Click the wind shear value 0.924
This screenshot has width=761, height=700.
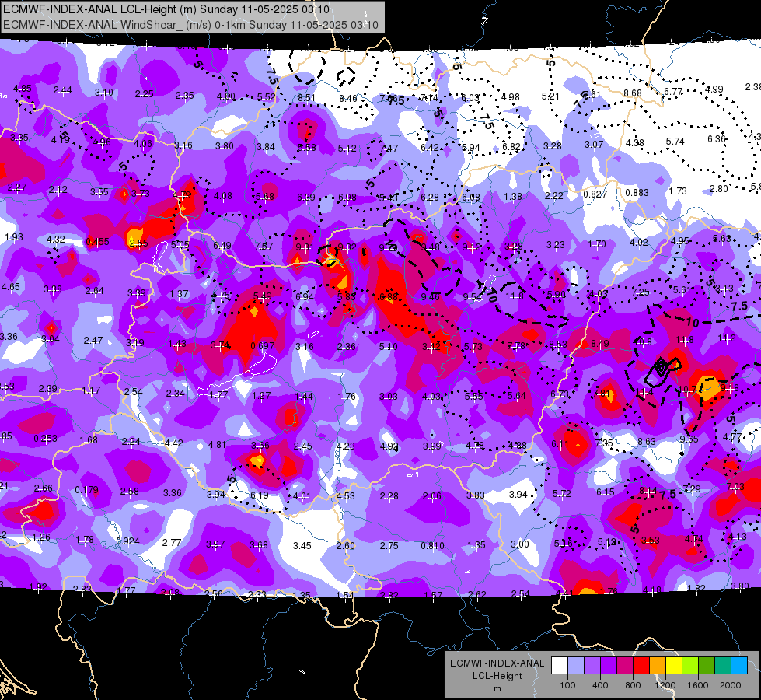tap(127, 541)
